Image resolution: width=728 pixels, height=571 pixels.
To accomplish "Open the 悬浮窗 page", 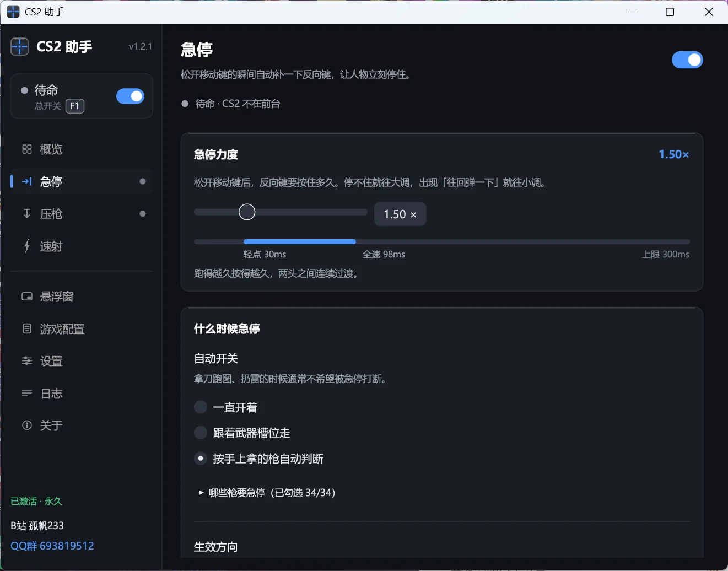I will (82, 297).
